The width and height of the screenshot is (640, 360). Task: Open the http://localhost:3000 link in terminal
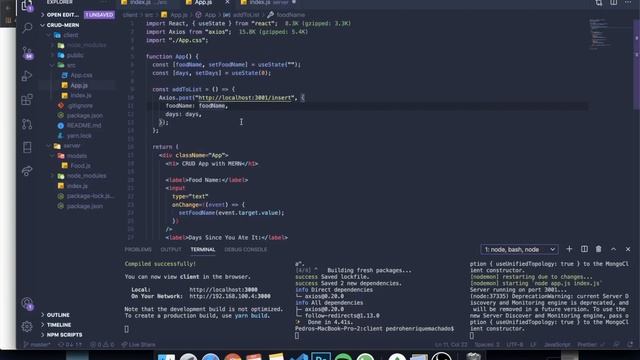[223, 290]
